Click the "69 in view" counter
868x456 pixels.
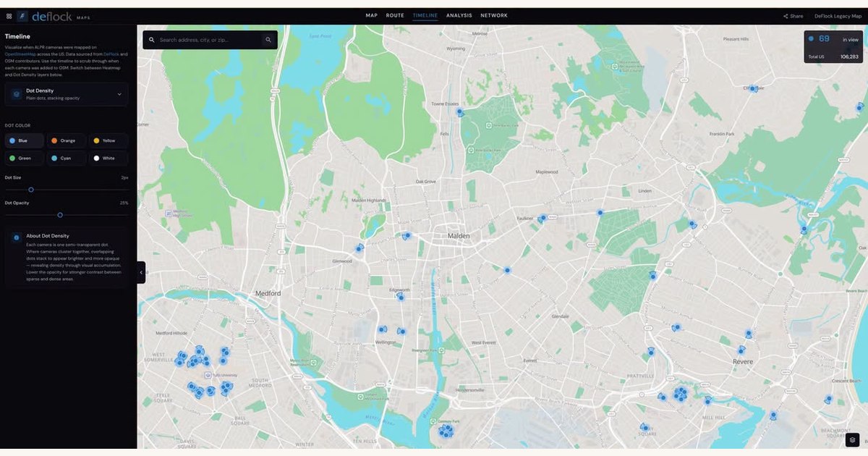pyautogui.click(x=833, y=39)
